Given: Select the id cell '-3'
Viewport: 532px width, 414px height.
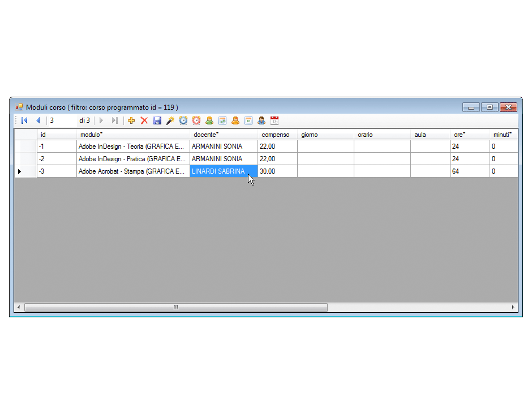Looking at the screenshot, I should [57, 171].
